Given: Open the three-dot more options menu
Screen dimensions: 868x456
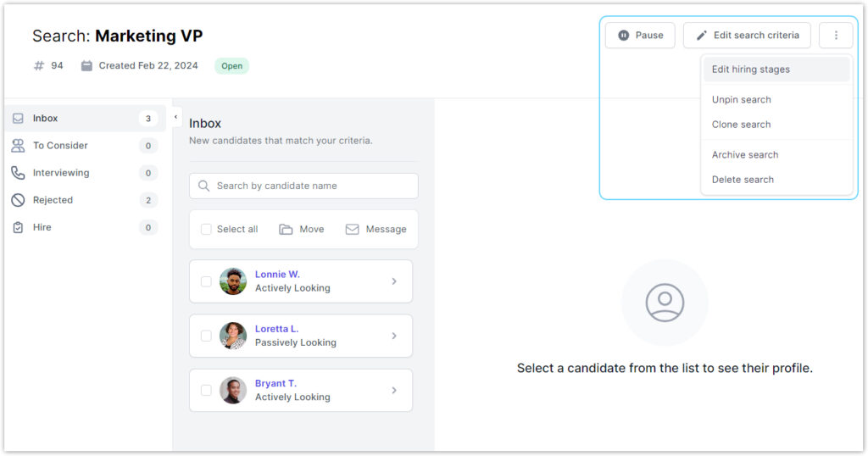Looking at the screenshot, I should (x=836, y=36).
